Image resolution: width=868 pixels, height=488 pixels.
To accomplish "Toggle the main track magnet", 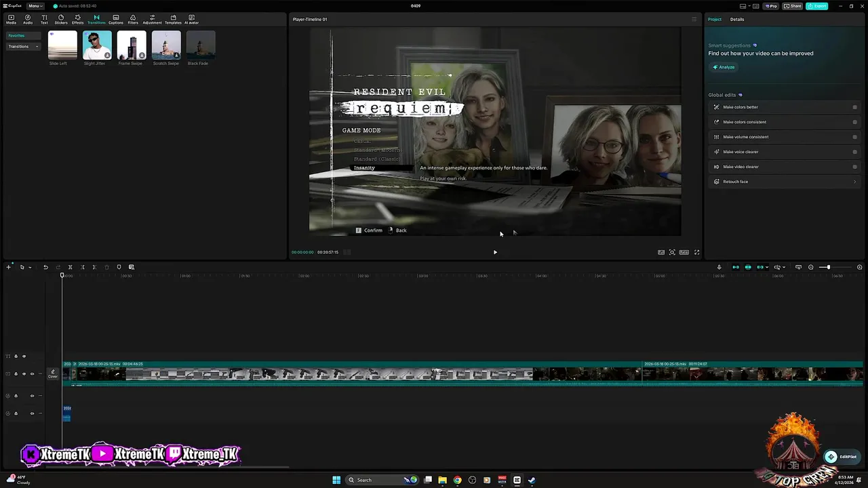I will pyautogui.click(x=736, y=267).
